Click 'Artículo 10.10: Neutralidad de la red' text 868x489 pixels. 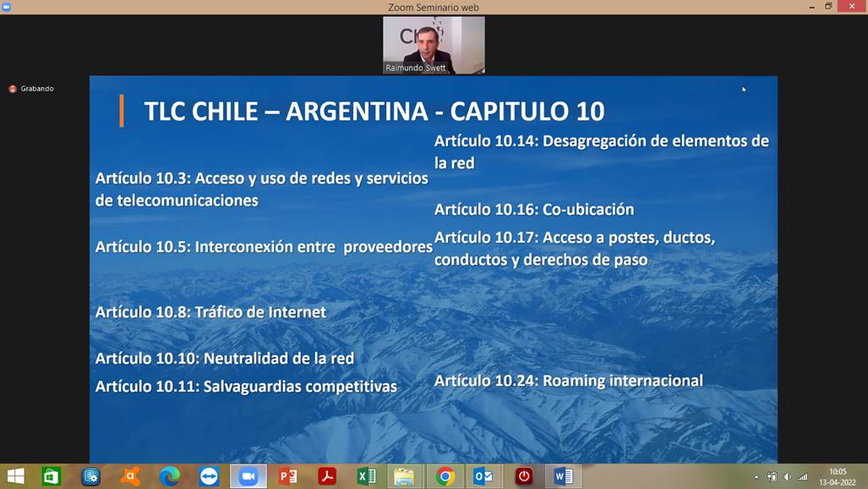pos(225,358)
